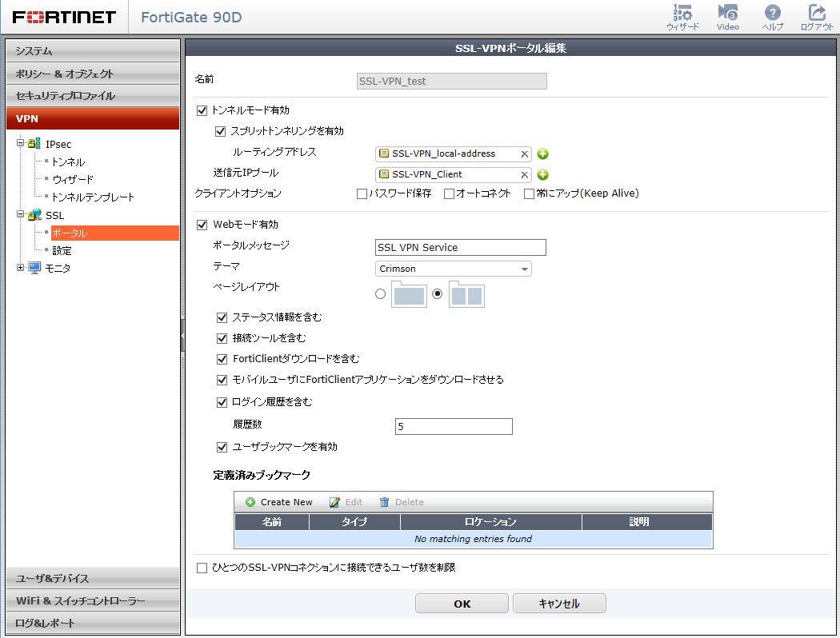Open the システム menu section
840x638 pixels.
[x=93, y=51]
